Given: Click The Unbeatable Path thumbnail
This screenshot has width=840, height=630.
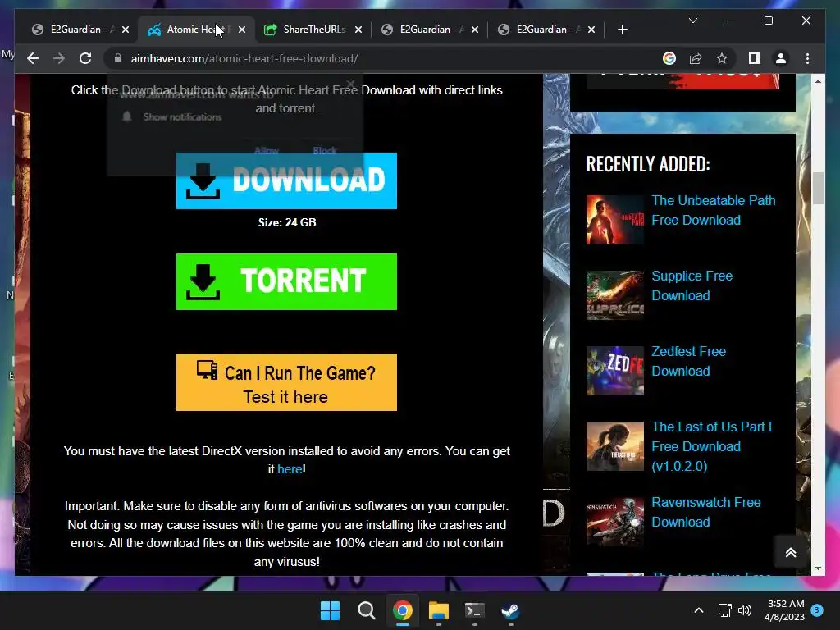Looking at the screenshot, I should 615,220.
